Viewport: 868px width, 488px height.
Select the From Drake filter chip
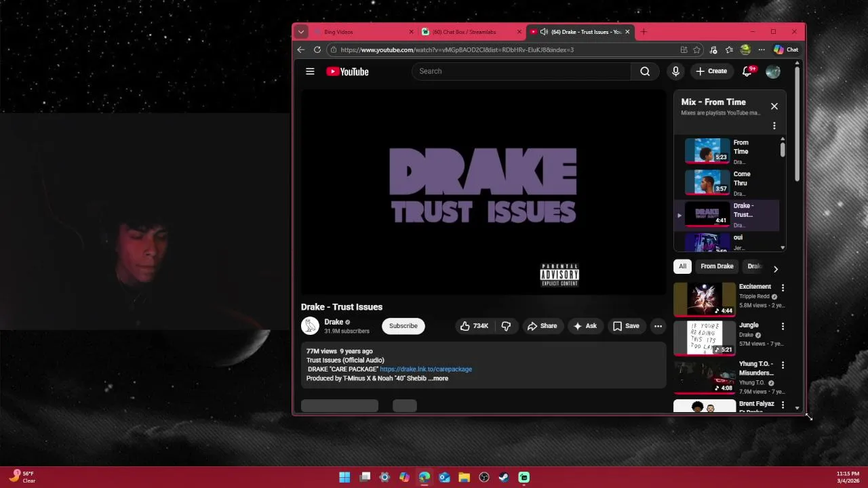(x=717, y=266)
